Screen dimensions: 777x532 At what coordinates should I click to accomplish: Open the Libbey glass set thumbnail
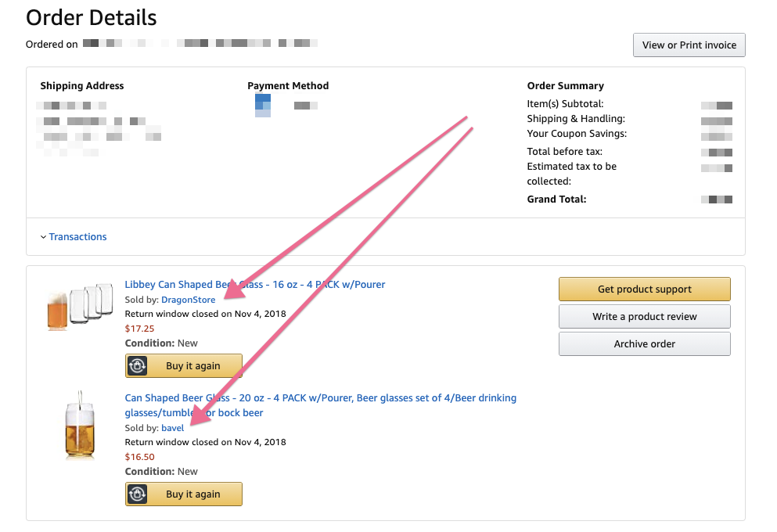click(80, 305)
